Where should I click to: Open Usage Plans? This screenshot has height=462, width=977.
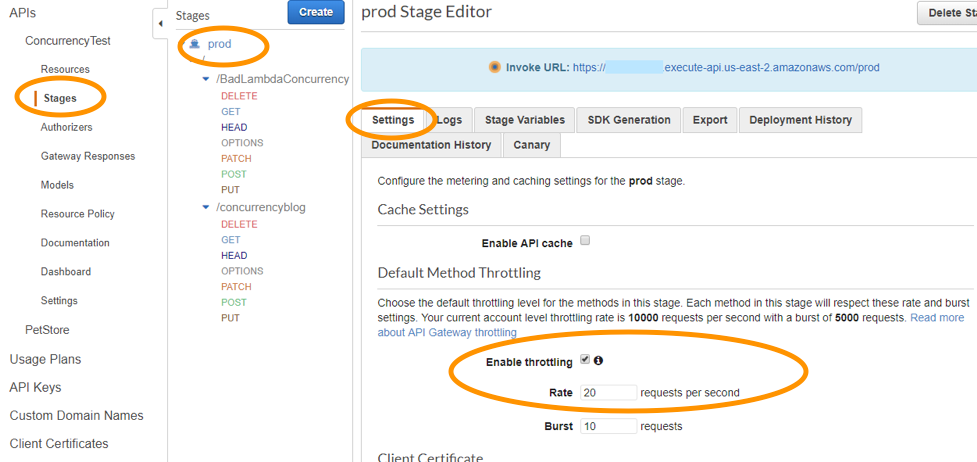coord(45,359)
